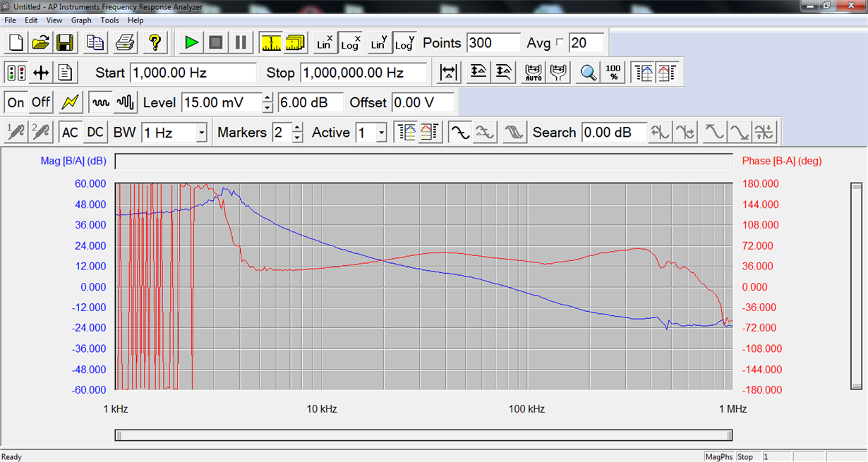Print the plot with the printer icon

tap(125, 42)
